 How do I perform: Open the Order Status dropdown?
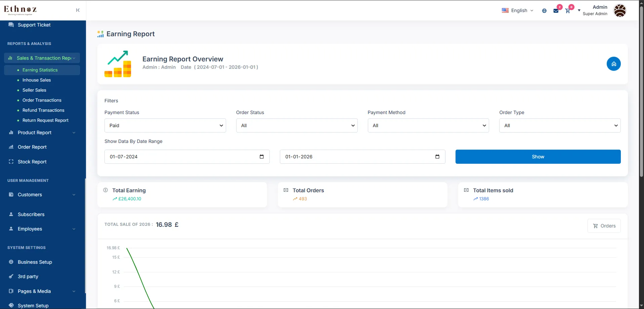[297, 125]
